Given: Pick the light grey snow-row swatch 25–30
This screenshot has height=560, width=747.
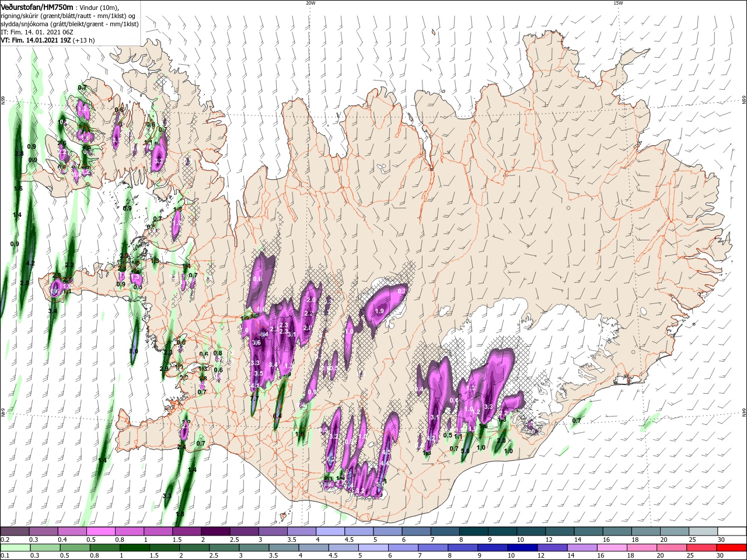Looking at the screenshot, I should pos(704,531).
